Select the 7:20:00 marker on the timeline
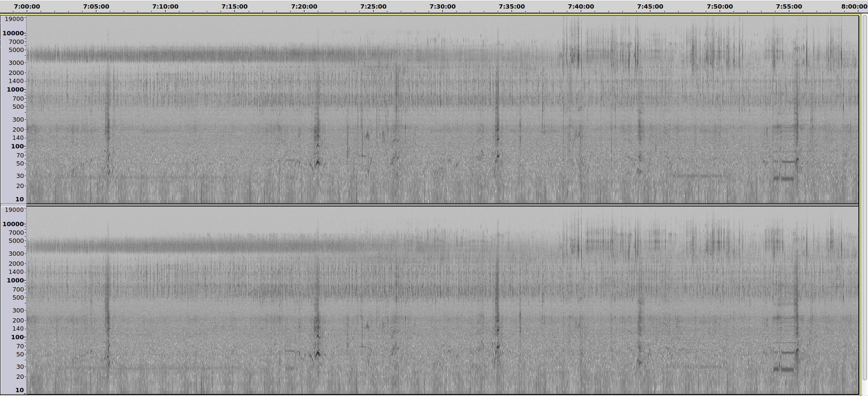Screen dimensions: 868x396 point(304,7)
